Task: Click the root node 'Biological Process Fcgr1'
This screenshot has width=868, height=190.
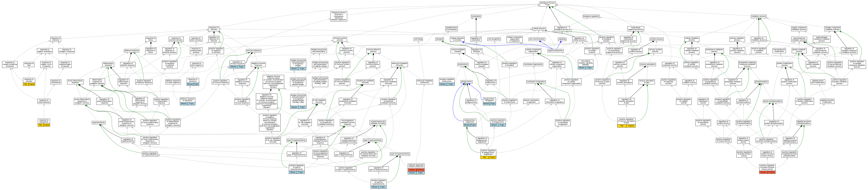Action: tap(547, 4)
